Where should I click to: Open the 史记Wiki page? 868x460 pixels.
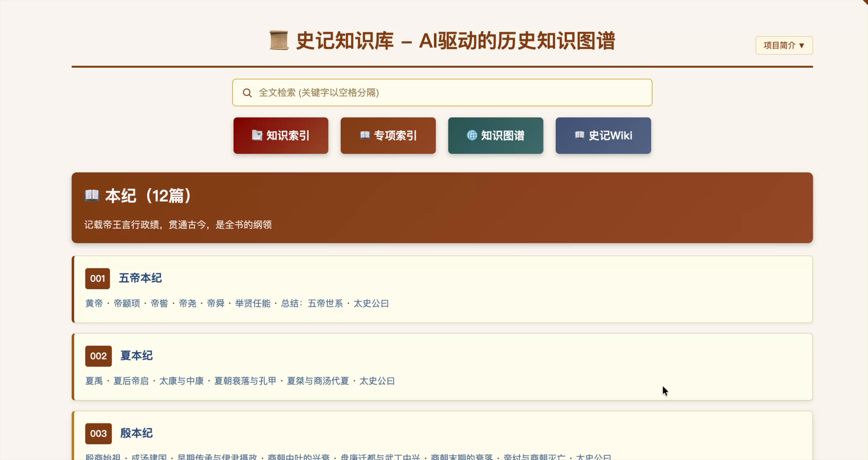click(x=603, y=136)
